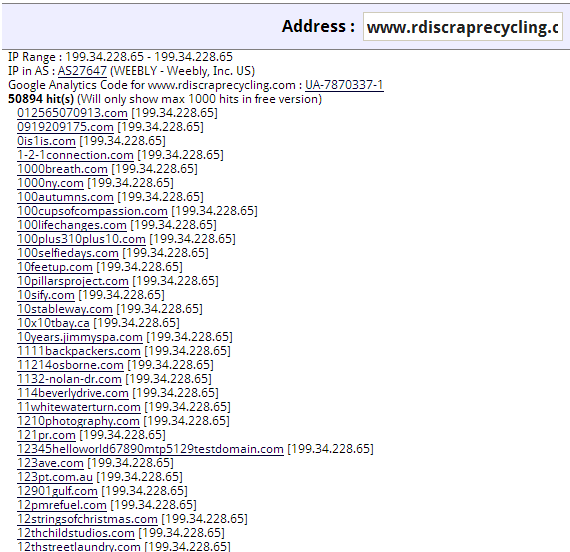Open the 0919209175.com link

[65, 127]
